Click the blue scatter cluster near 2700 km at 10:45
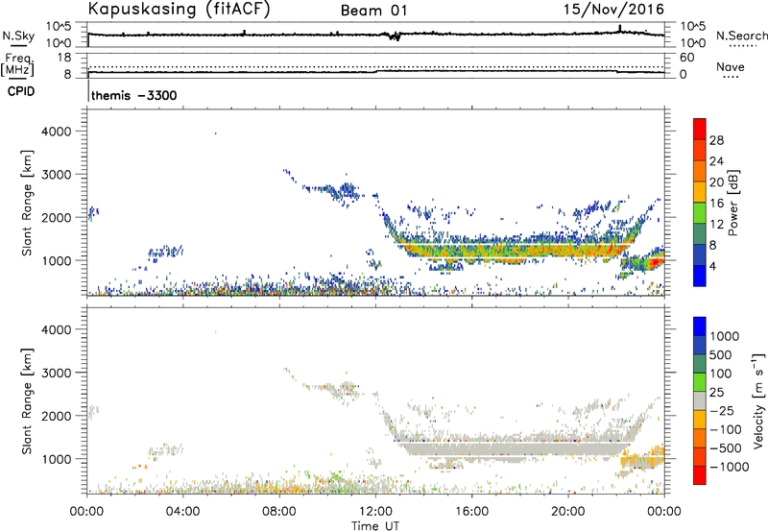This screenshot has height=532, width=768. click(x=347, y=192)
